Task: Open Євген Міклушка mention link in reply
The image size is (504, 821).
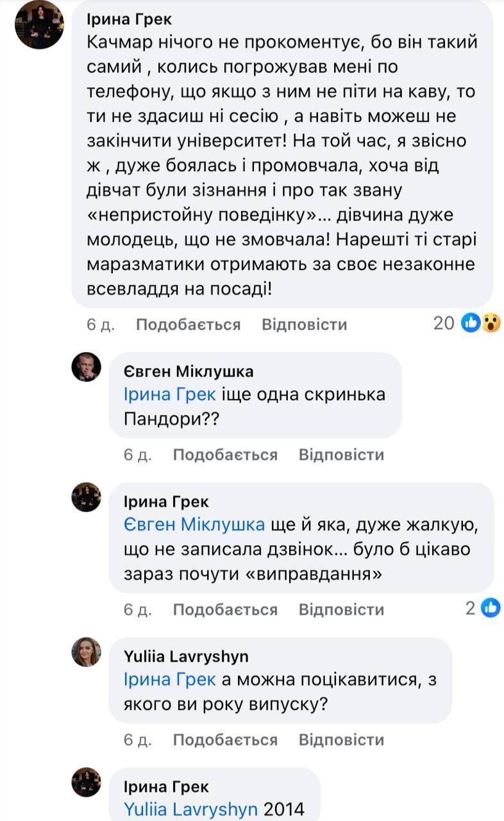Action: click(x=194, y=525)
